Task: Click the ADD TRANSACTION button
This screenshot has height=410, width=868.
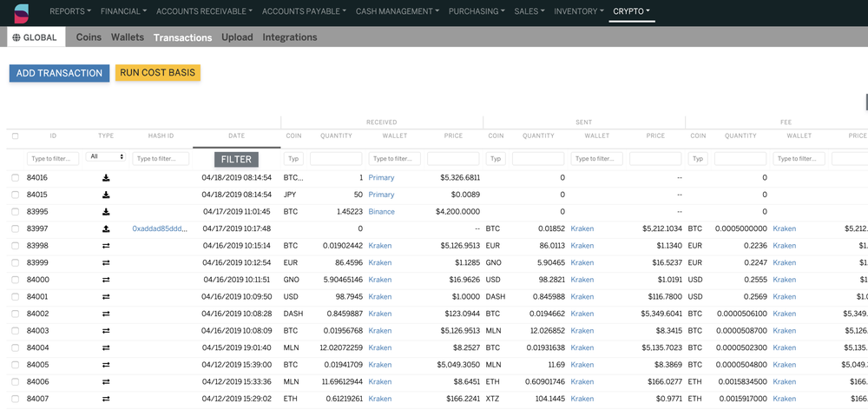Action: coord(59,73)
